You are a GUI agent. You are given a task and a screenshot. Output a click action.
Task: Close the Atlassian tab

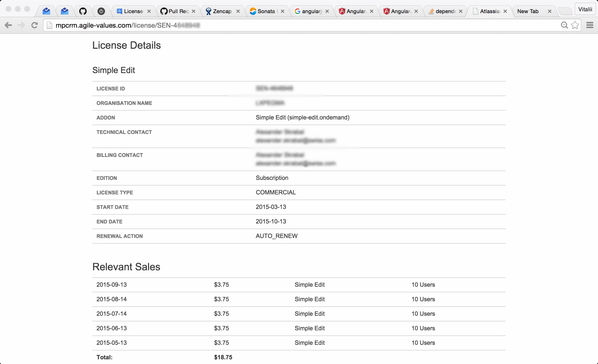pos(505,11)
